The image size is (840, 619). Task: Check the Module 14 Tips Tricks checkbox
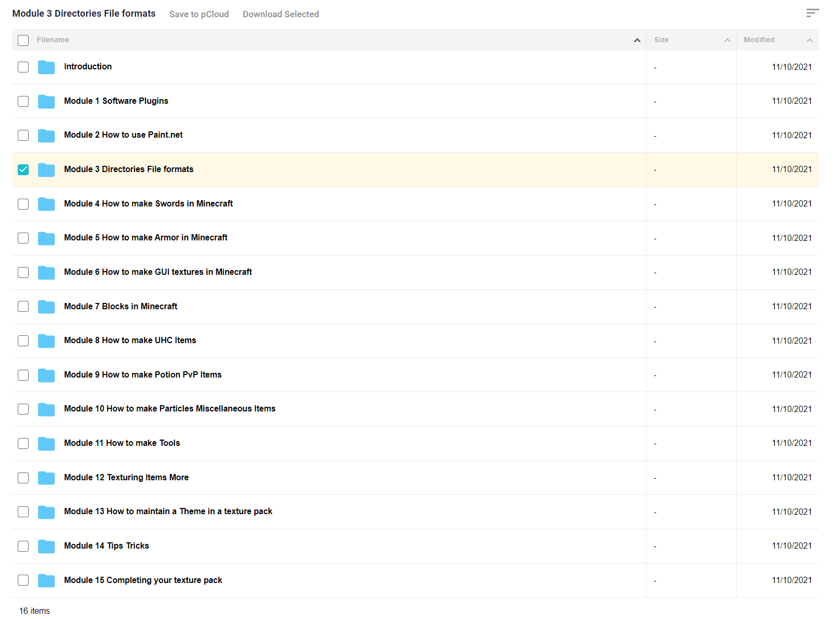click(x=23, y=546)
